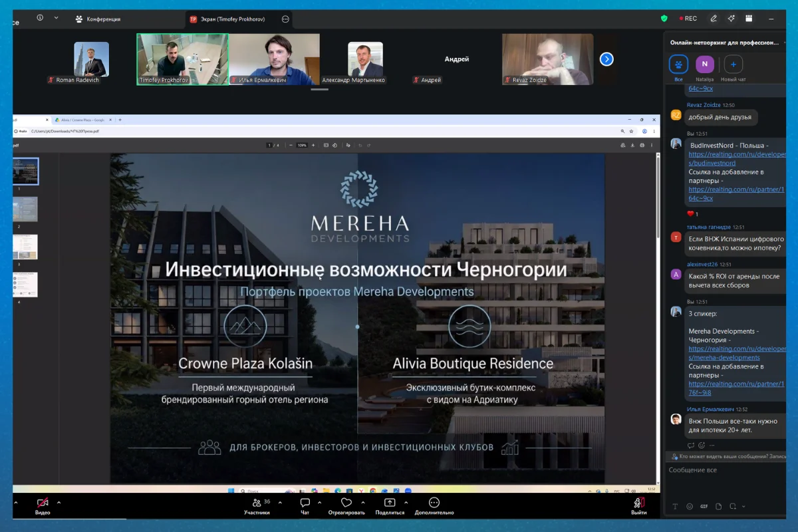Viewport: 798px width, 532px height.
Task: Add emoji reaction to Илья Ермалкевич message
Action: point(702,446)
